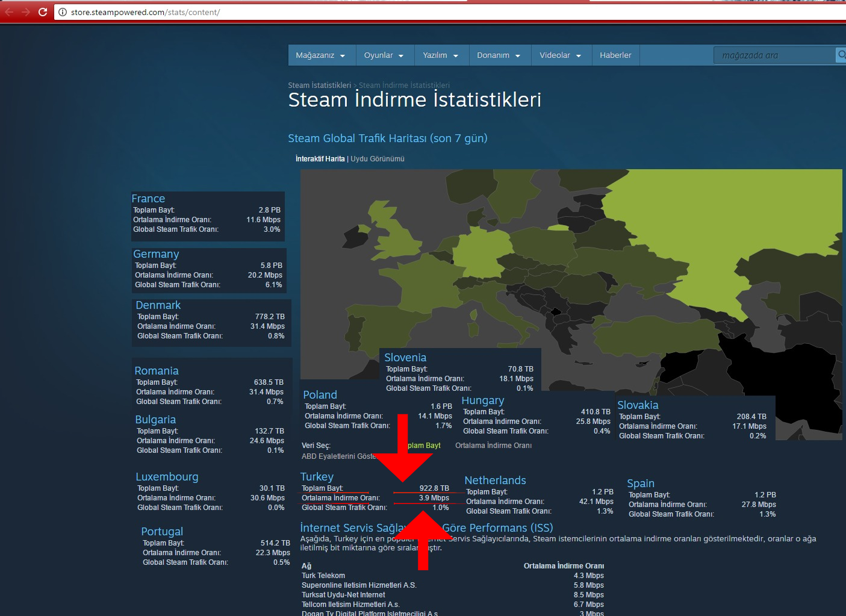Image resolution: width=846 pixels, height=616 pixels.
Task: Expand the Donanım dropdown menu
Action: 499,55
